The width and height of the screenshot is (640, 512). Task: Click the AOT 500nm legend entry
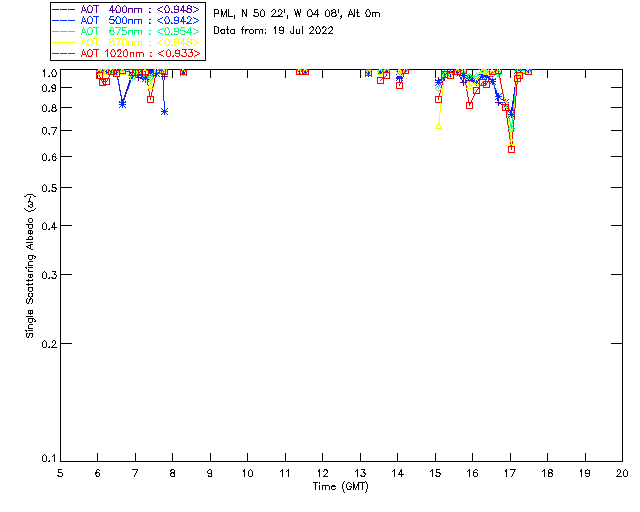click(127, 20)
